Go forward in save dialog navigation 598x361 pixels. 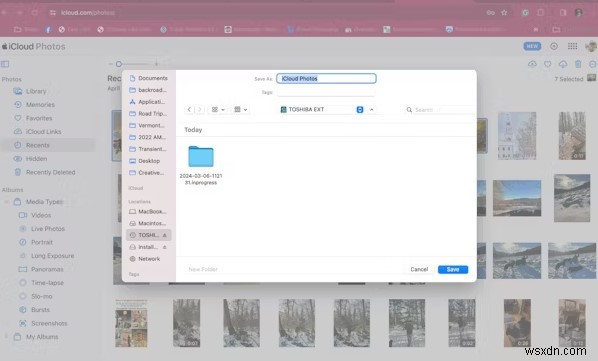coord(199,110)
